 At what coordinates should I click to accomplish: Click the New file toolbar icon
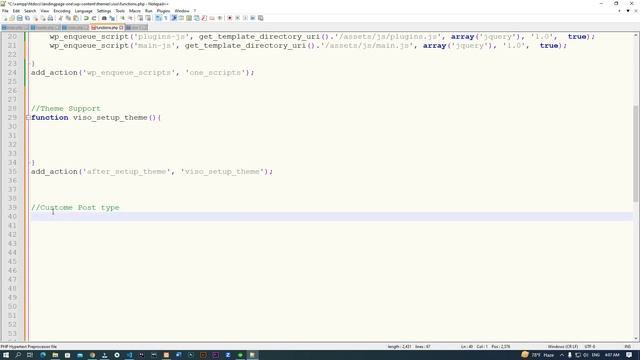tap(5, 18)
